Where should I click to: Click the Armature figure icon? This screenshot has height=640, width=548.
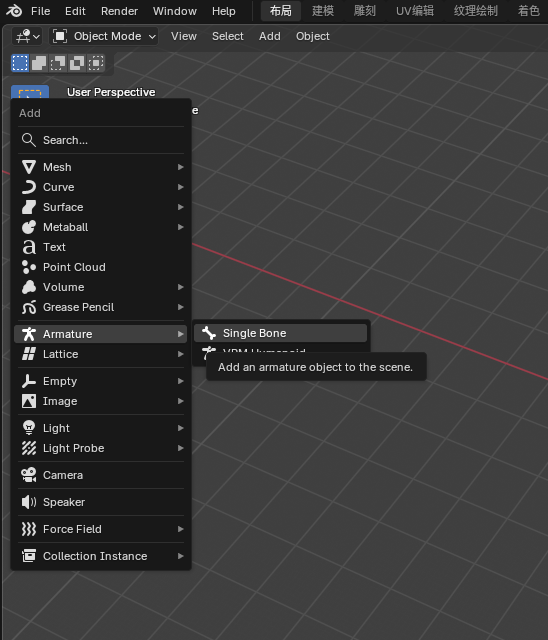(29, 334)
